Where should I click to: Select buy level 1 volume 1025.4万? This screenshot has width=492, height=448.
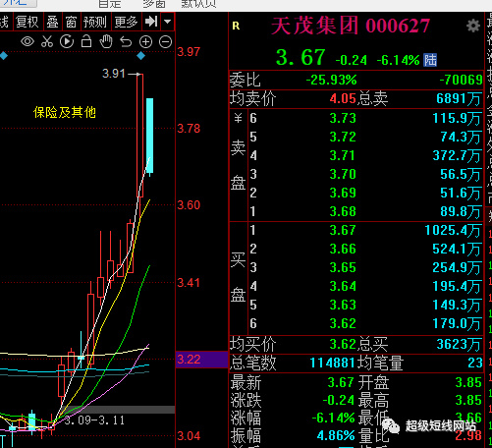[x=454, y=231]
